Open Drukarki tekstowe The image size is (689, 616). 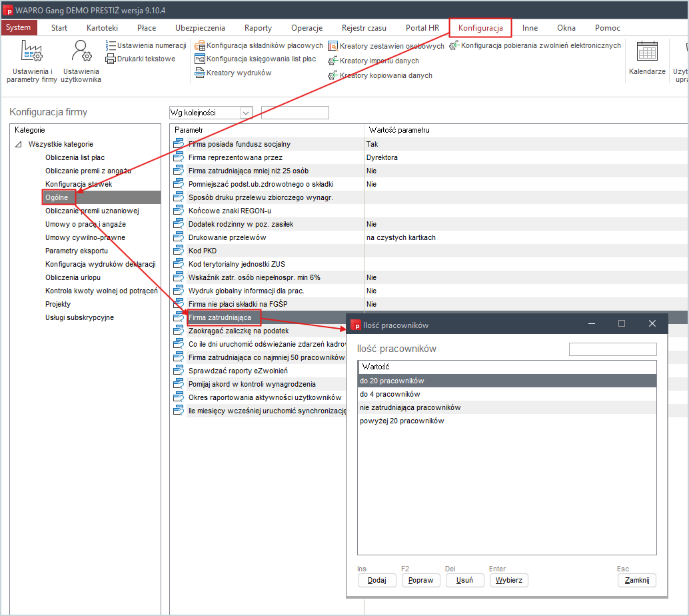coord(140,59)
